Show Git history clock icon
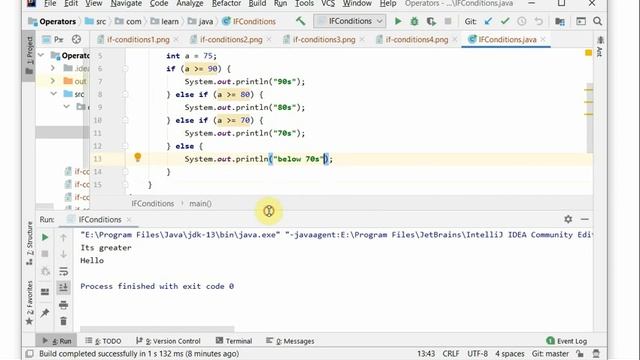 pos(522,21)
